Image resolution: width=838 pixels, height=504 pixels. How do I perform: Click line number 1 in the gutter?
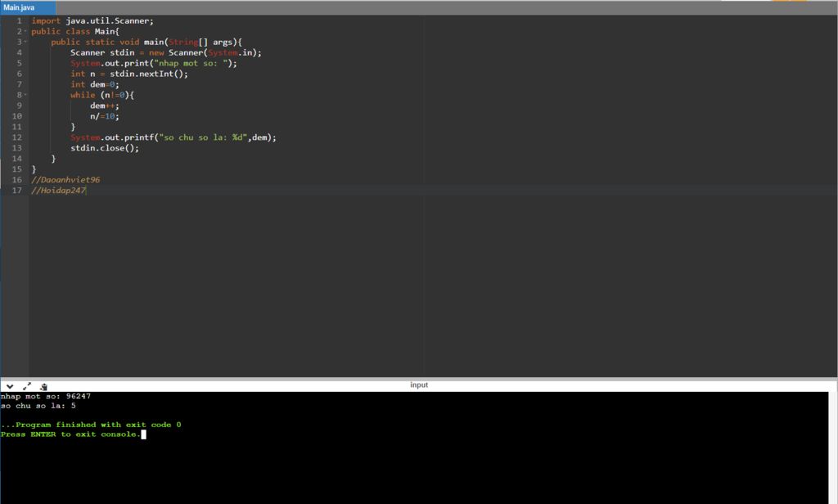pos(20,20)
